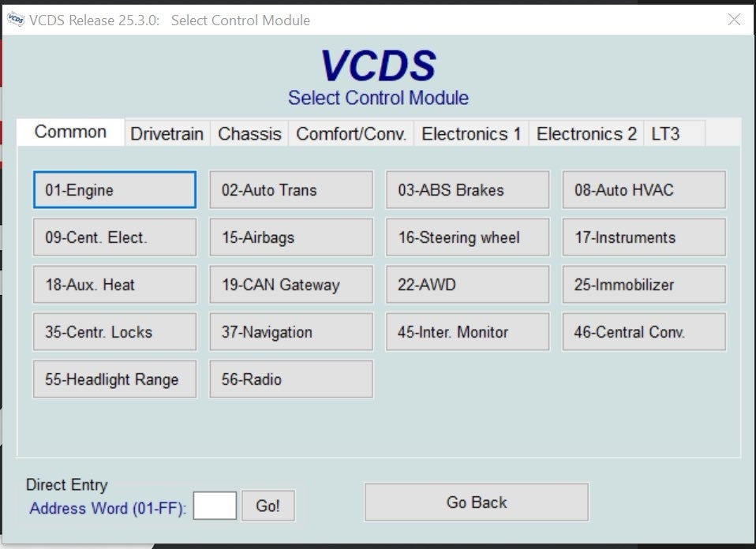Open the 56-Radio module
This screenshot has width=756, height=549.
(291, 379)
